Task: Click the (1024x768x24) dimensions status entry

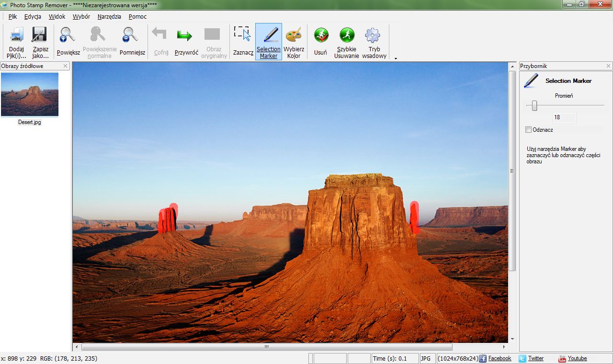Action: pyautogui.click(x=458, y=358)
